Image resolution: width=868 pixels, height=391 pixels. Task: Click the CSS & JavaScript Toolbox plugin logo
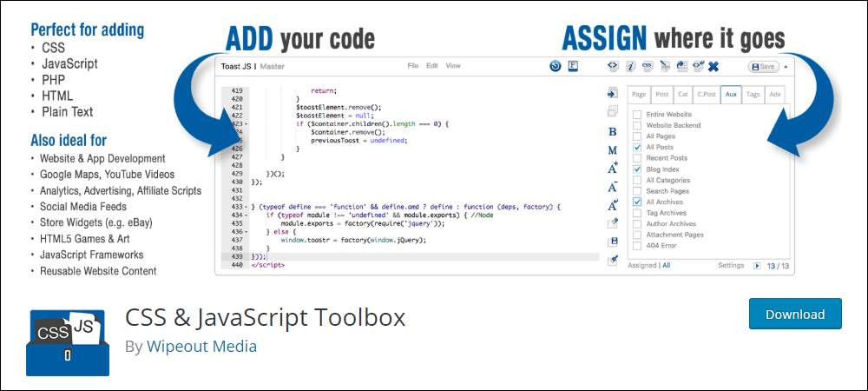pyautogui.click(x=68, y=343)
